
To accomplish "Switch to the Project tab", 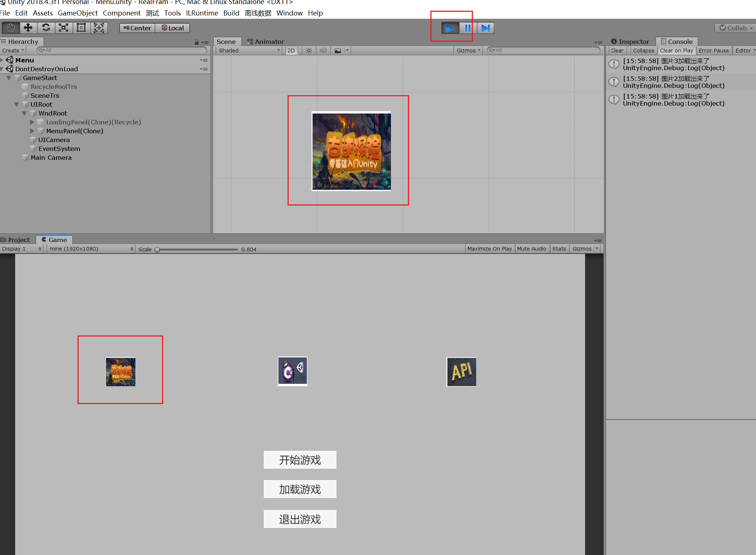I will (x=16, y=240).
